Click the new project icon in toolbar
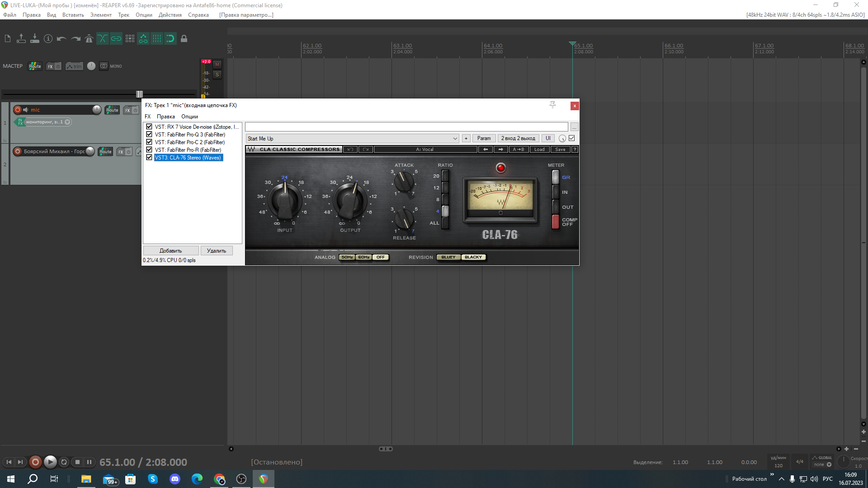This screenshot has height=488, width=868. [8, 39]
